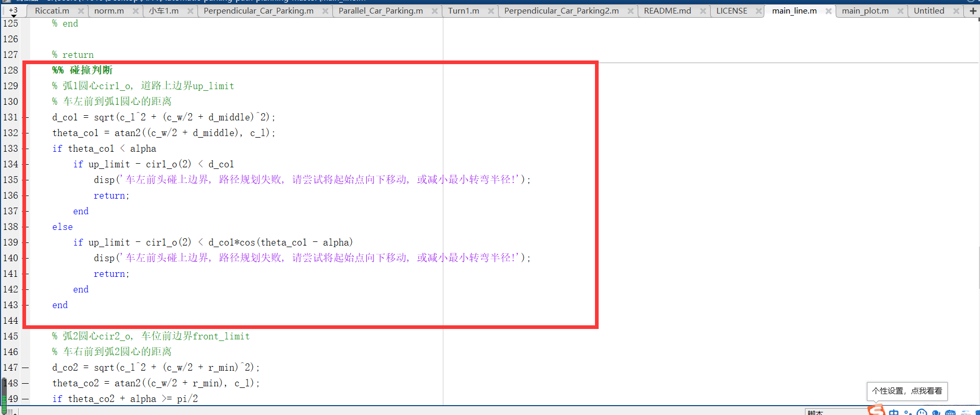980x415 pixels.
Task: Close the 小车1.m tab
Action: coord(190,11)
